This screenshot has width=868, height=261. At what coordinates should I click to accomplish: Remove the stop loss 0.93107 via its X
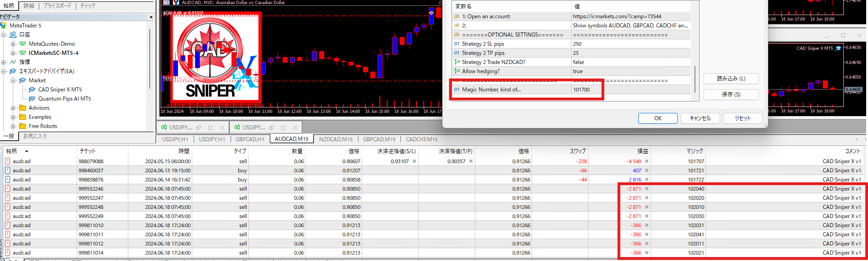coord(414,161)
